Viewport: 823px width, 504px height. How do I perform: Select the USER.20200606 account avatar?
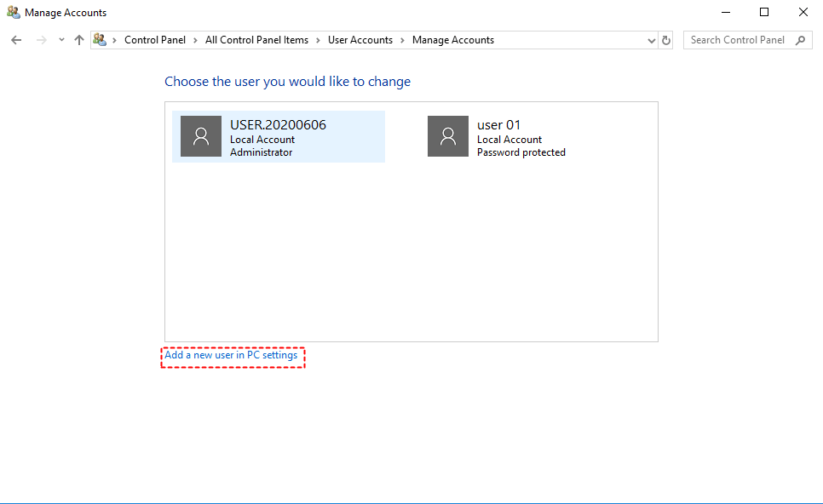click(x=201, y=136)
